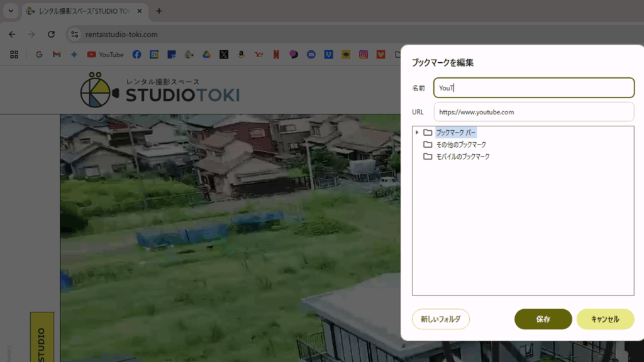Image resolution: width=644 pixels, height=362 pixels.
Task: Click the browser back arrow
Action: pyautogui.click(x=11, y=35)
